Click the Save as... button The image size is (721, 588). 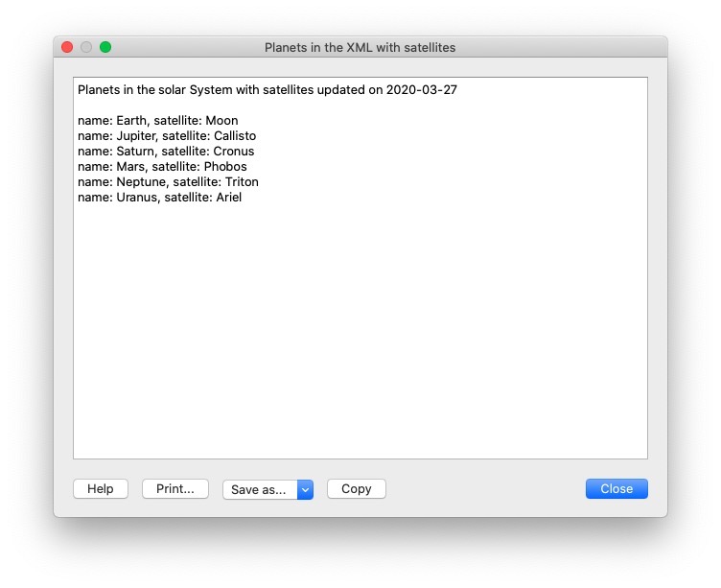tap(259, 490)
